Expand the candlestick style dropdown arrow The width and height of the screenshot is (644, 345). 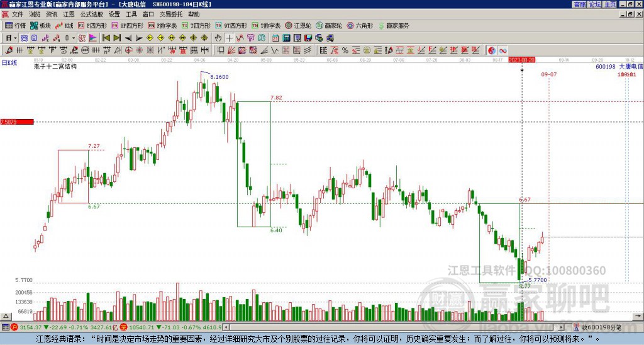tap(74, 38)
